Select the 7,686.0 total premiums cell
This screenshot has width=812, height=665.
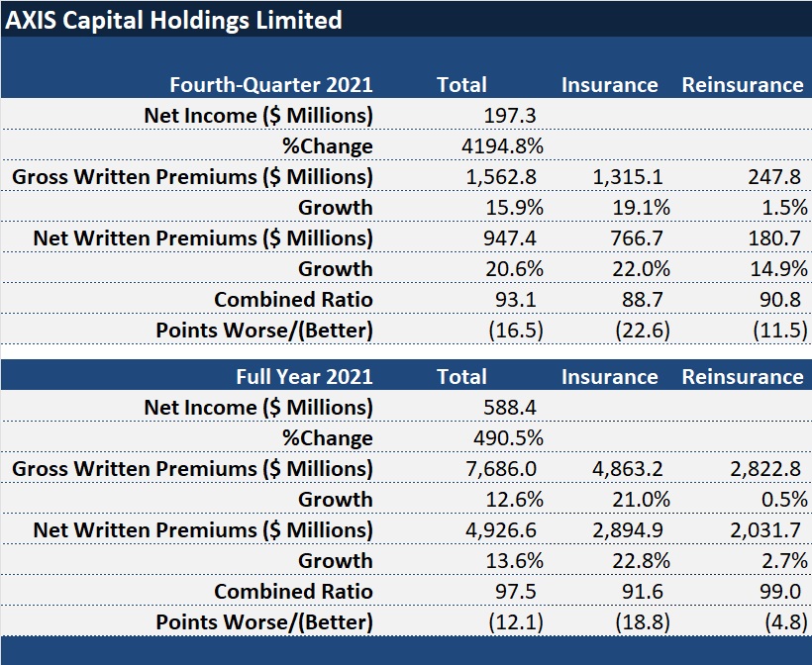click(501, 468)
